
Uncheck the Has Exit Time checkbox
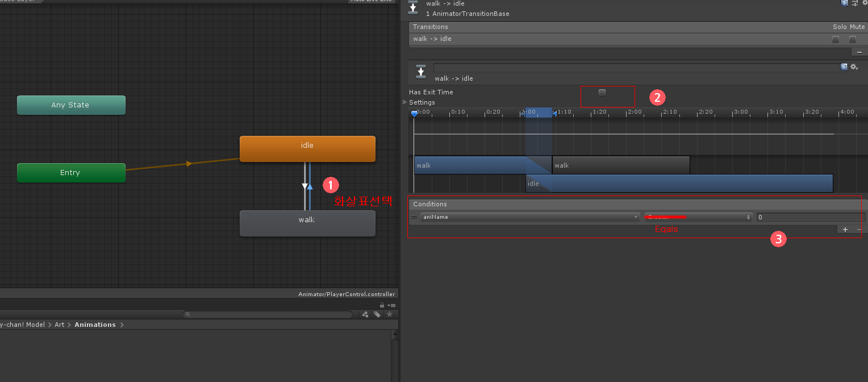point(602,92)
